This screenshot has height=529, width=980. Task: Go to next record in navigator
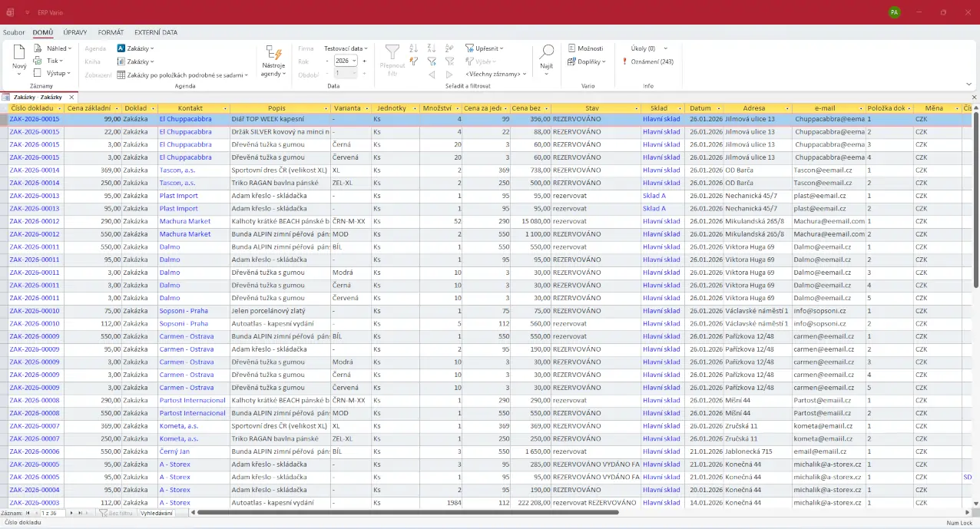pos(71,513)
